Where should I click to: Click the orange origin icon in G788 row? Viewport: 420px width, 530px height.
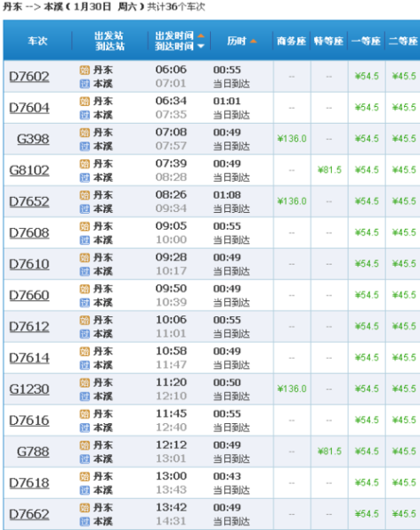click(x=85, y=445)
